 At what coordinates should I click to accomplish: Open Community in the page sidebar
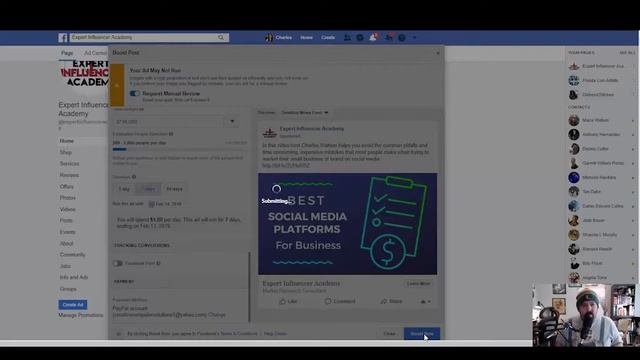coord(72,255)
